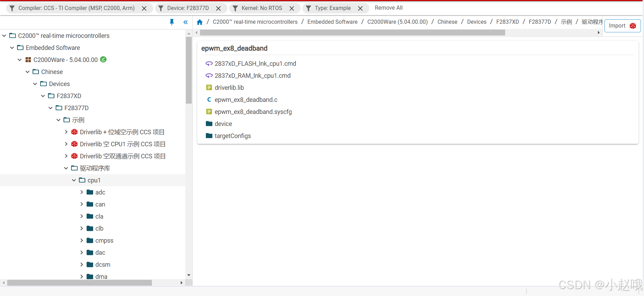The height and width of the screenshot is (296, 644).
Task: Click the Import button
Action: (x=622, y=26)
